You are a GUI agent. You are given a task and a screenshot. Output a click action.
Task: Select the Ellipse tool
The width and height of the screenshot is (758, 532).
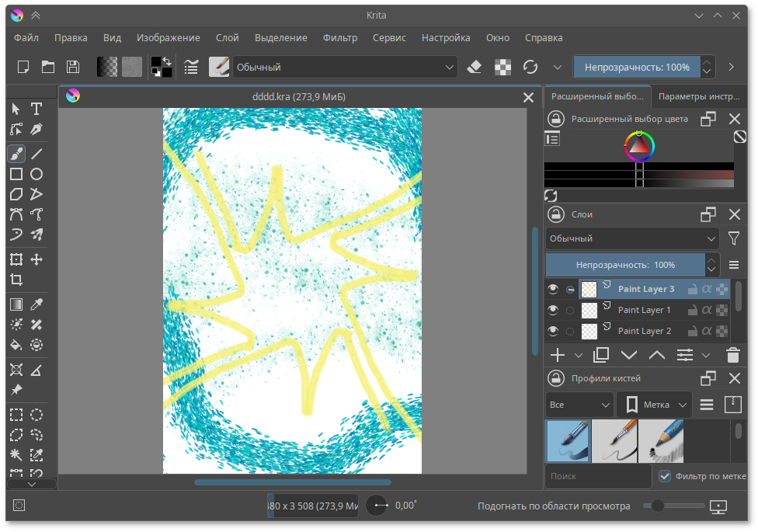pos(36,174)
